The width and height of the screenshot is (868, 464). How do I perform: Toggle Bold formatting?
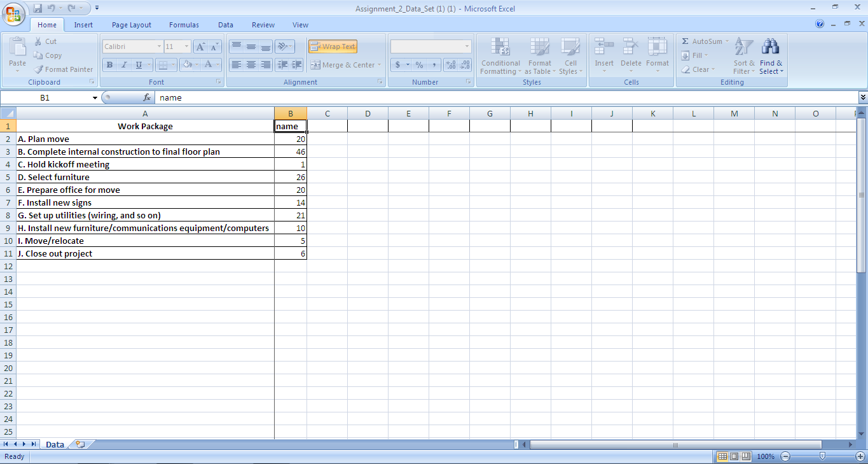click(109, 65)
